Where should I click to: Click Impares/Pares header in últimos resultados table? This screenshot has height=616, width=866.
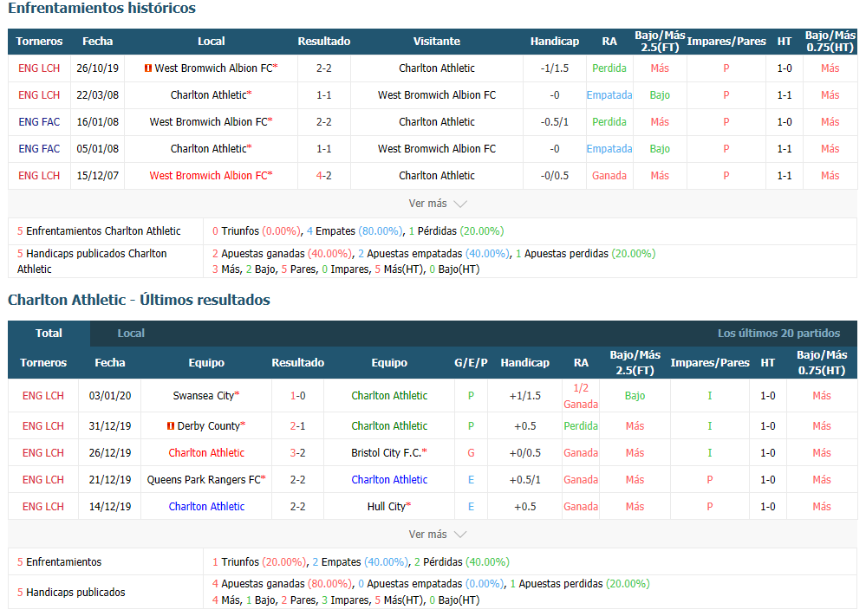pos(710,363)
